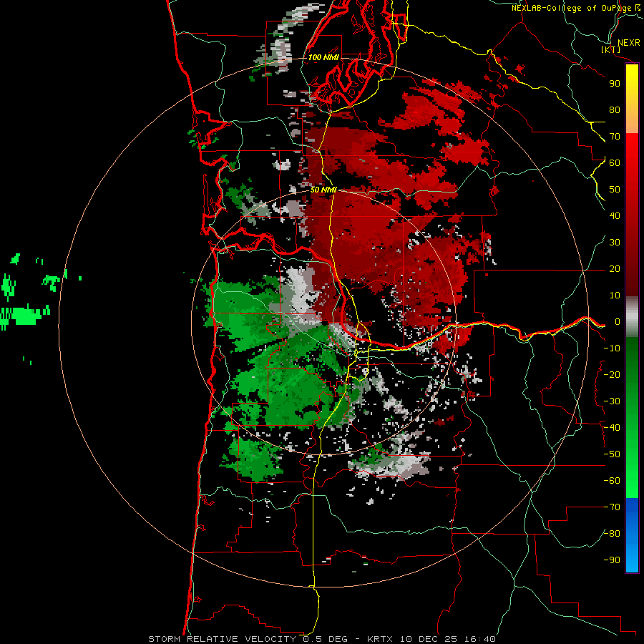Click the "-70" value on velocity scale
The image size is (644, 644).
[612, 507]
